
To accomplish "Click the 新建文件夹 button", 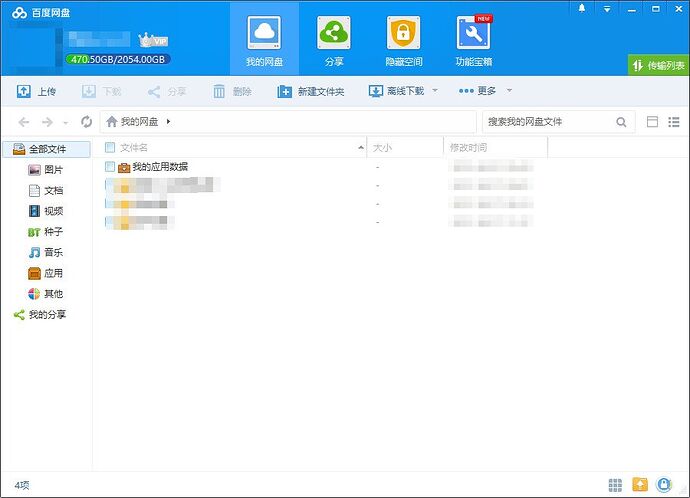I will click(311, 91).
